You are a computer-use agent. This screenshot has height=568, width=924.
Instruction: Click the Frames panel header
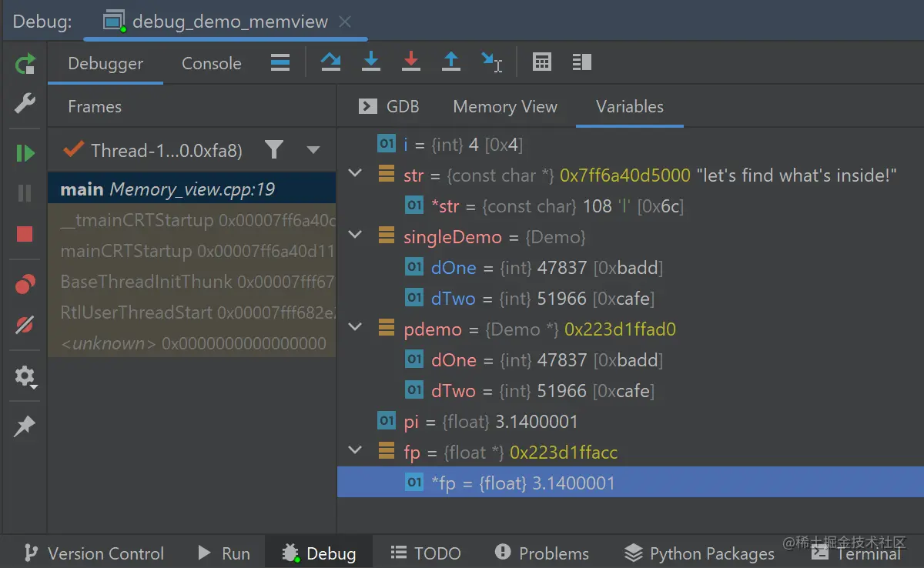point(95,107)
